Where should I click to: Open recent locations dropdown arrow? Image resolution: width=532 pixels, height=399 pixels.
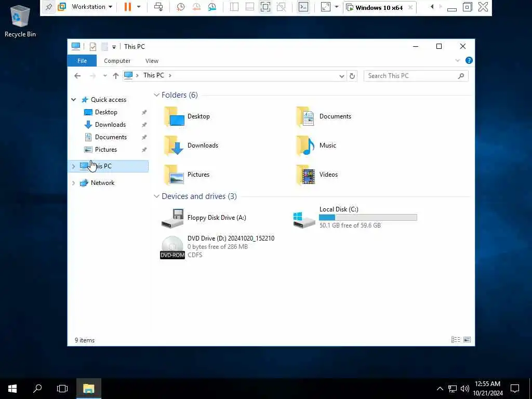tap(105, 76)
